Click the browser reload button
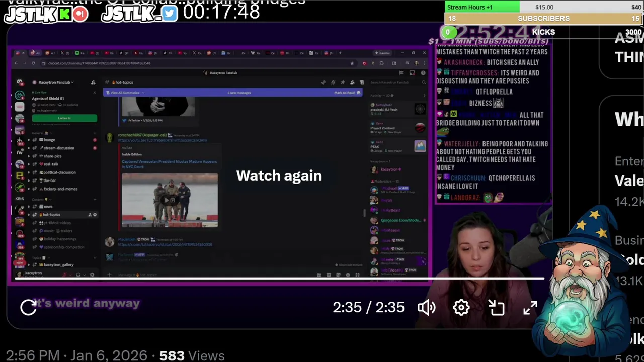The width and height of the screenshot is (644, 362). 33,63
